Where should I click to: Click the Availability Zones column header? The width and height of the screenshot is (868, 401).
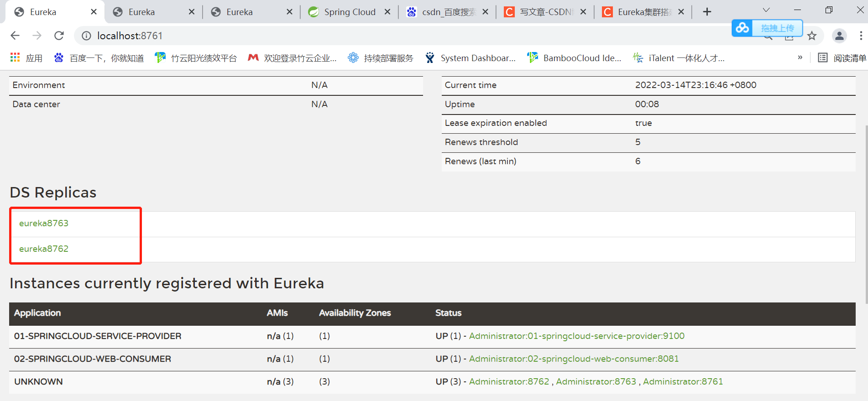point(355,313)
